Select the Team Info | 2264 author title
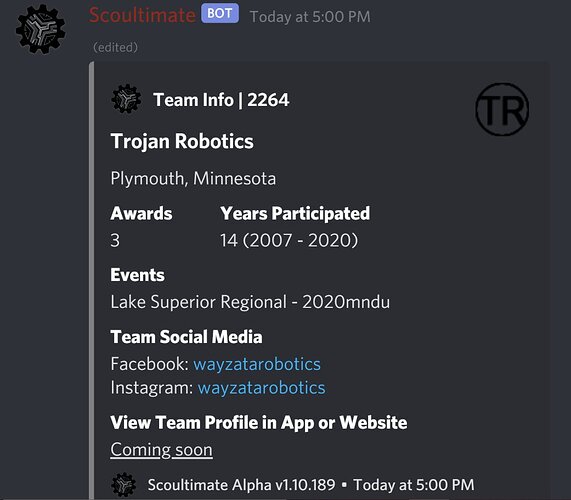Screen dimensions: 571x500 point(221,100)
